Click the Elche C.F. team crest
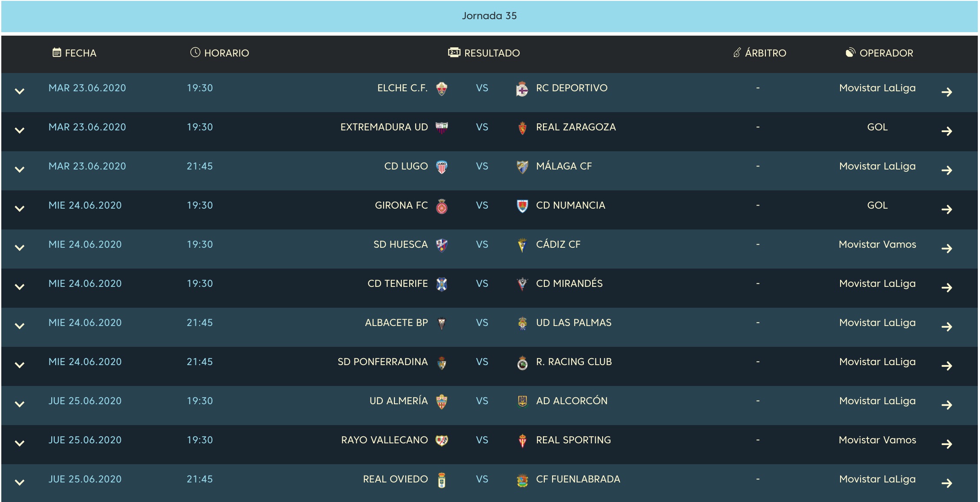Viewport: 980px width, 502px height. [x=442, y=89]
